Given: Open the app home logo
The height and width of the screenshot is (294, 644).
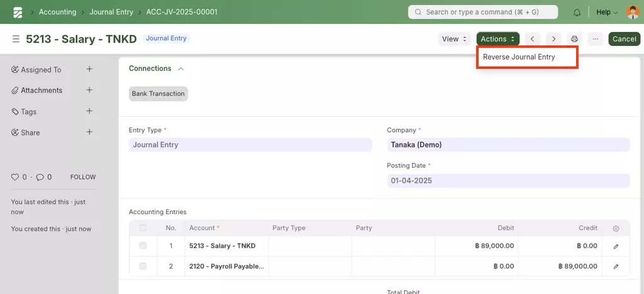Looking at the screenshot, I should pos(18,13).
